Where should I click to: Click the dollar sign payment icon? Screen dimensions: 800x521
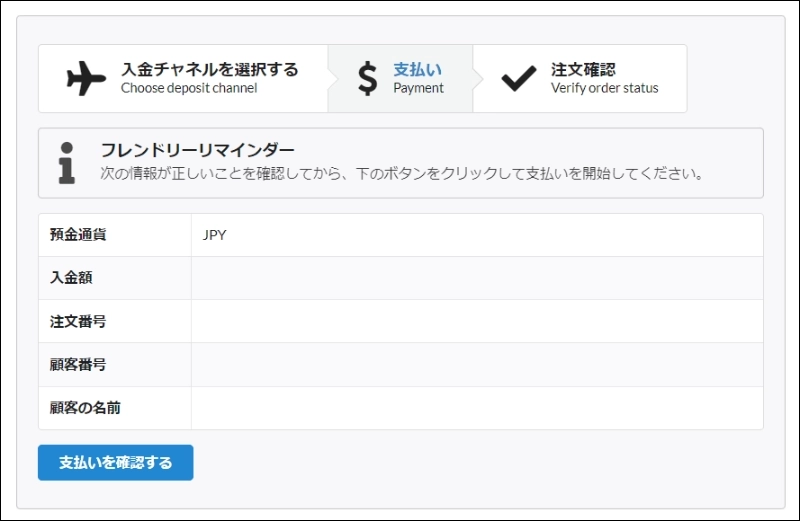[368, 78]
